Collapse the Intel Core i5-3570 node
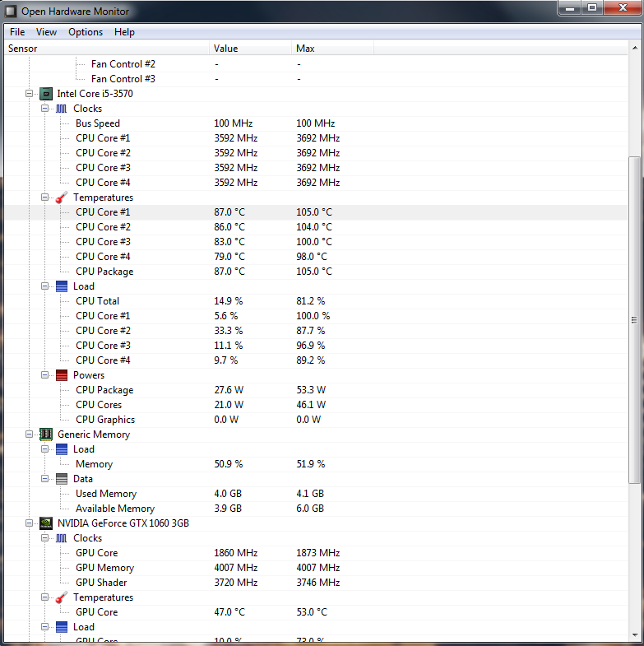Viewport: 644px width, 646px height. click(29, 94)
